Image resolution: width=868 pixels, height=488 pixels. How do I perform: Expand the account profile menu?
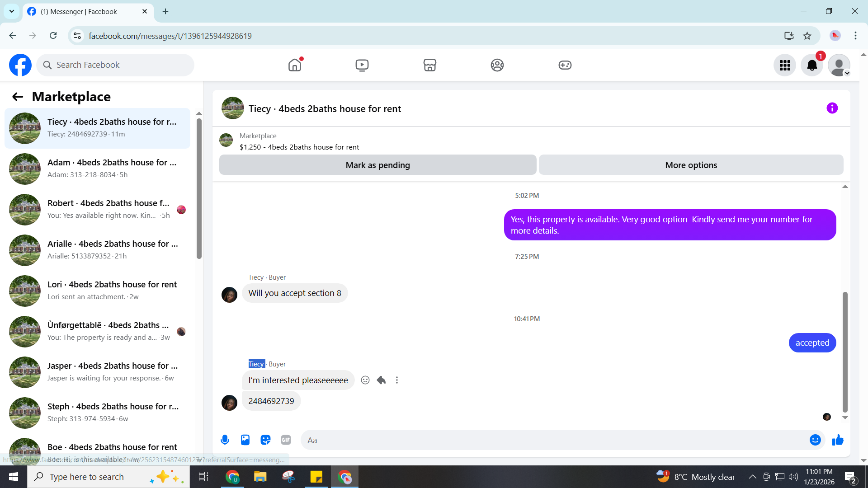(x=839, y=66)
